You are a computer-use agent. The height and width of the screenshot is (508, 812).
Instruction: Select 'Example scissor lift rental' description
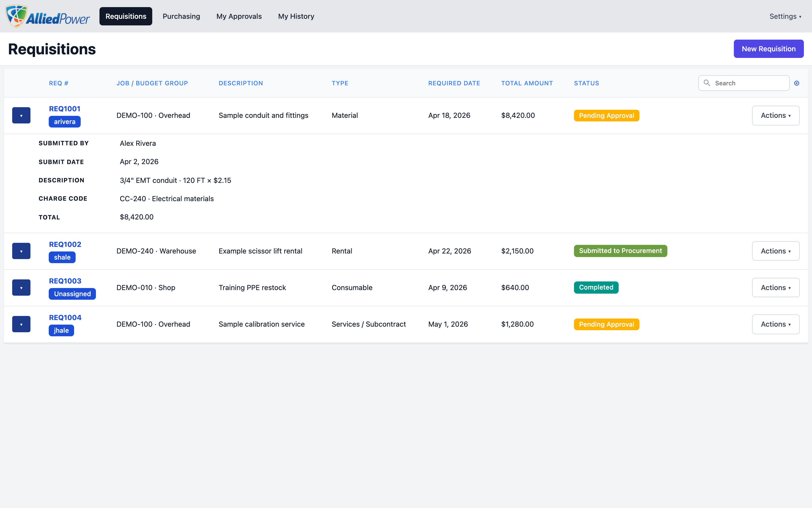pos(260,251)
